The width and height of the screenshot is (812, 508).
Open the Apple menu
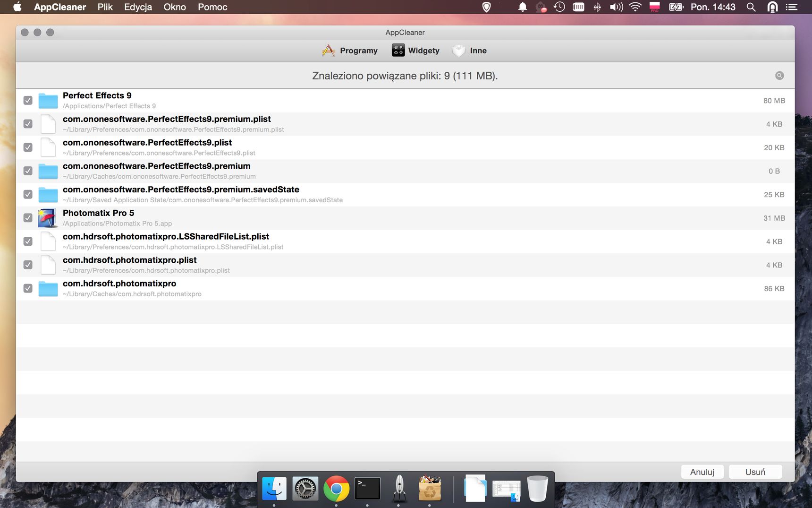point(17,7)
